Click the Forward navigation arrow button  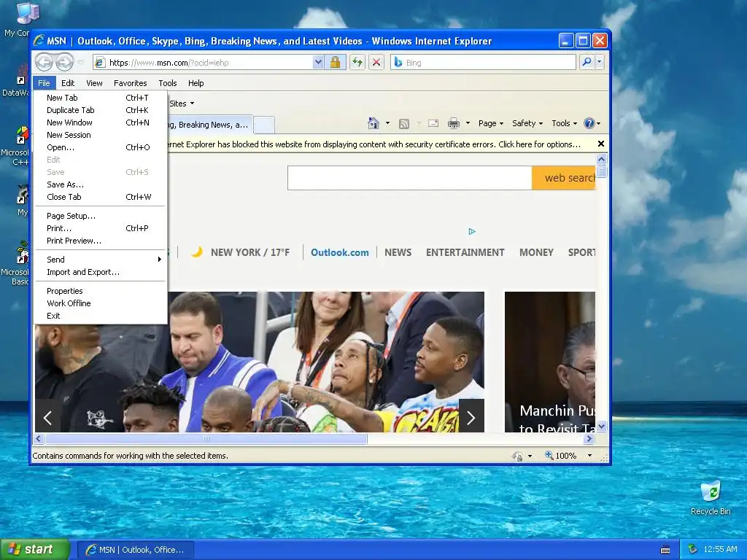(x=65, y=62)
